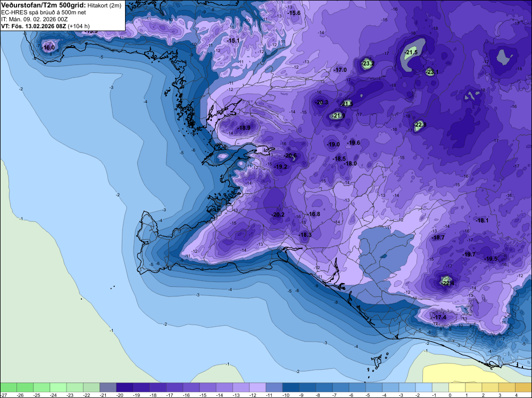Click the -18.7 temperature label

(x=438, y=238)
